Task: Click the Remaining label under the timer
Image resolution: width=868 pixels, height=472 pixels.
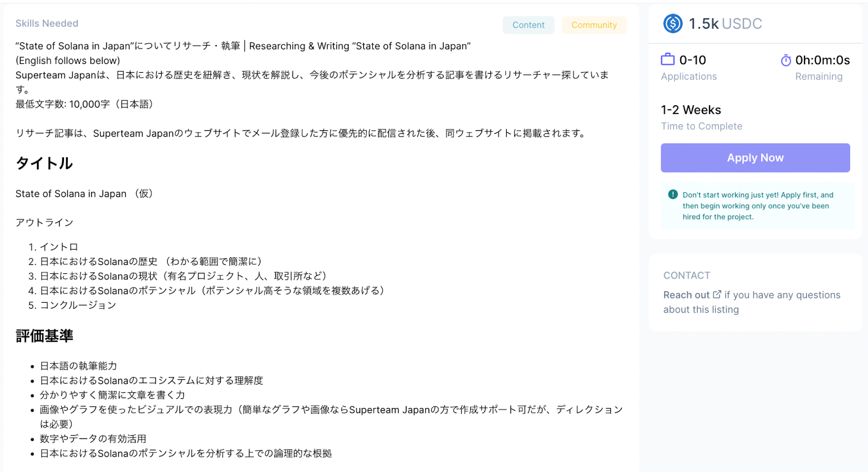Action: (x=819, y=76)
